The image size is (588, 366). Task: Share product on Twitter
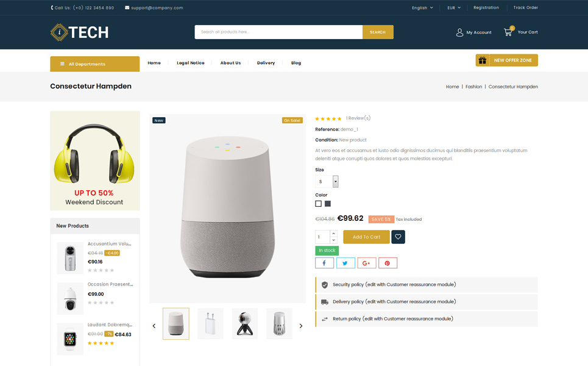[x=345, y=263]
